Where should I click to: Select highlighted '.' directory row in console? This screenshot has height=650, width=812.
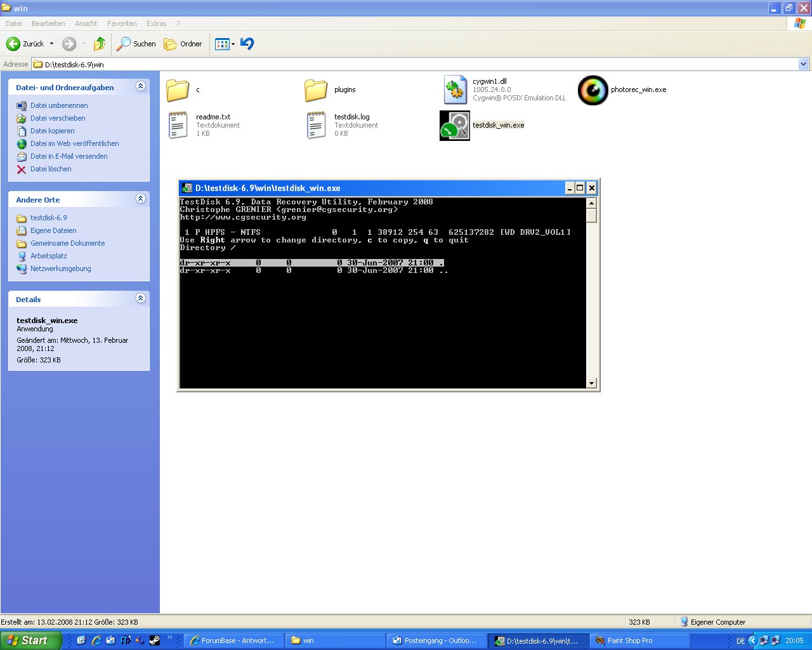(312, 263)
